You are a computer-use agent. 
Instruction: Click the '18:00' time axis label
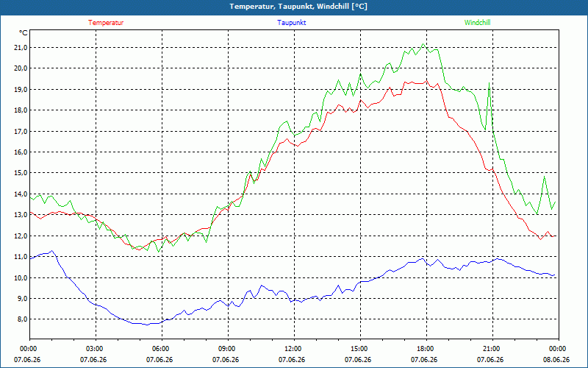(x=424, y=349)
